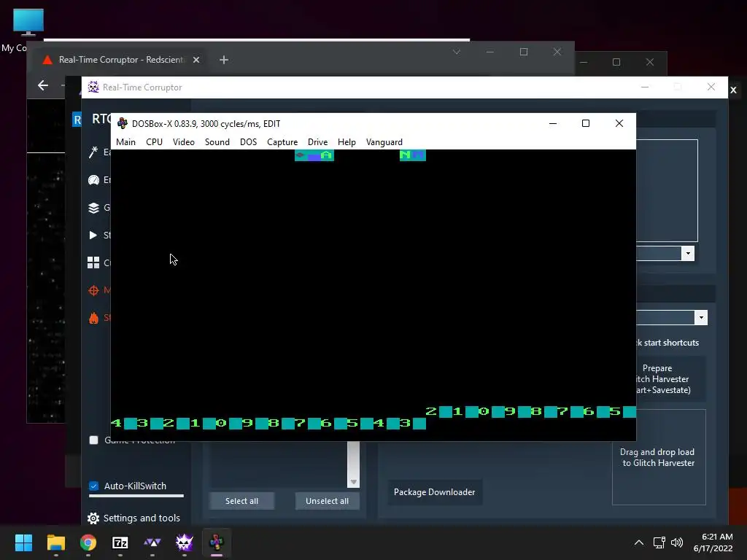Image resolution: width=747 pixels, height=560 pixels.
Task: Click the DOSBox-X title bar app icon
Action: click(x=123, y=123)
